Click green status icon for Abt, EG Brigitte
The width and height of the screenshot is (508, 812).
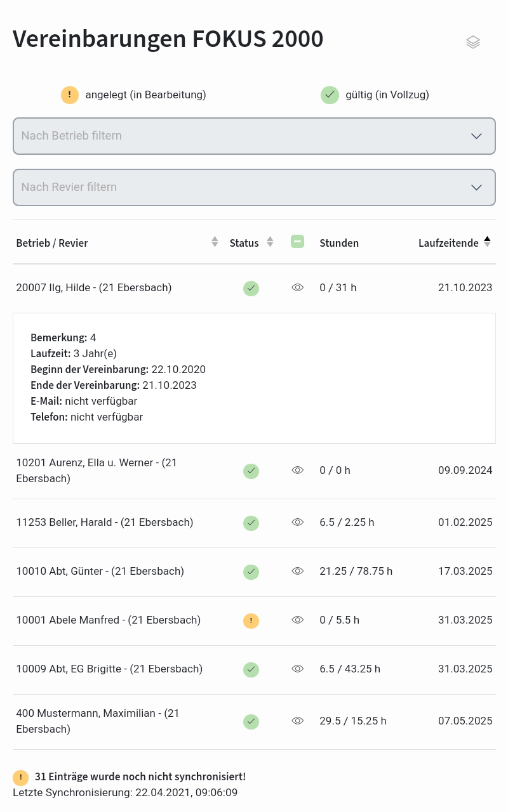coord(251,670)
